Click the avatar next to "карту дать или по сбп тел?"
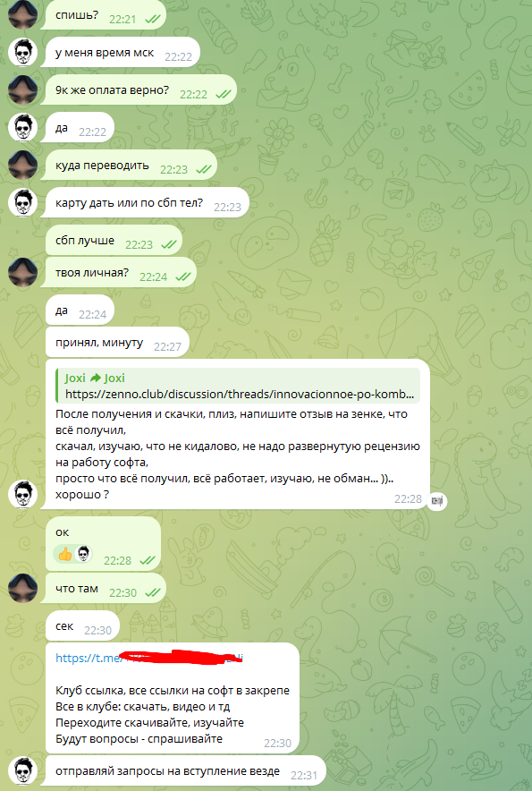The width and height of the screenshot is (532, 791). tap(22, 202)
